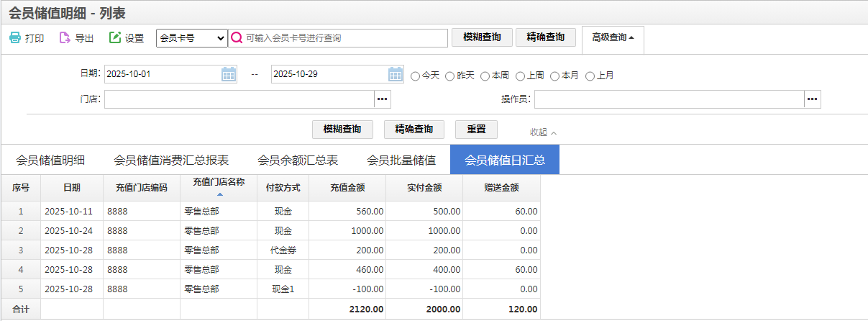Open the 会员卡号 search type dropdown

[191, 38]
